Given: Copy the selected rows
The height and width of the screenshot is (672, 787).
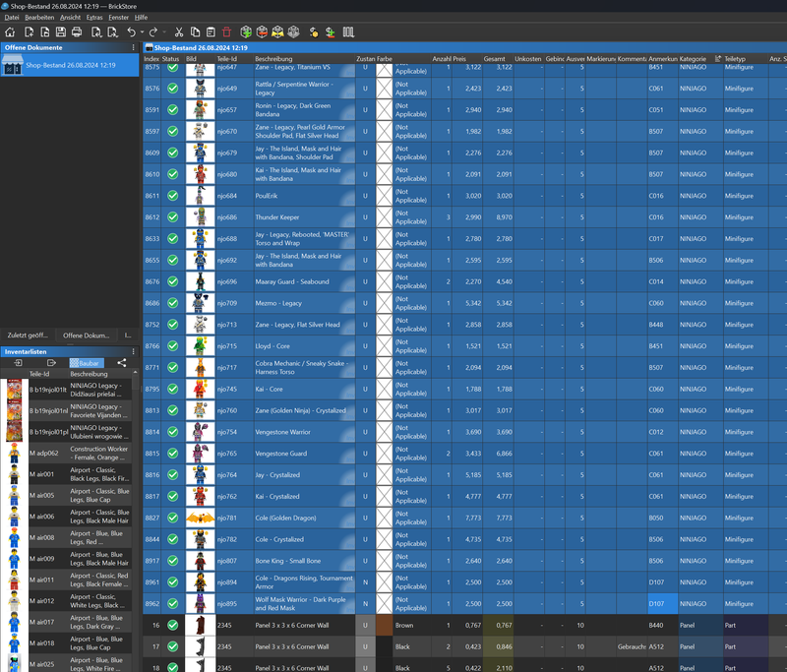Looking at the screenshot, I should coord(195,32).
